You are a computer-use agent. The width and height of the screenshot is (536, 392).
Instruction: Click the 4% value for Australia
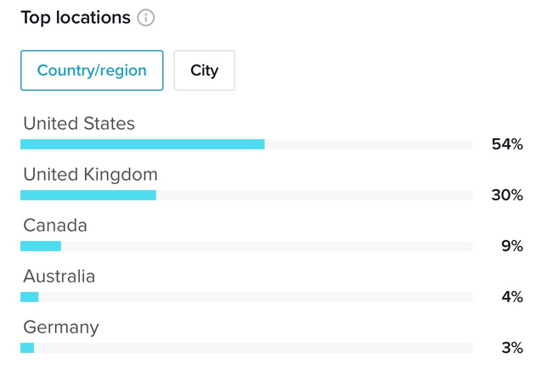pos(512,297)
